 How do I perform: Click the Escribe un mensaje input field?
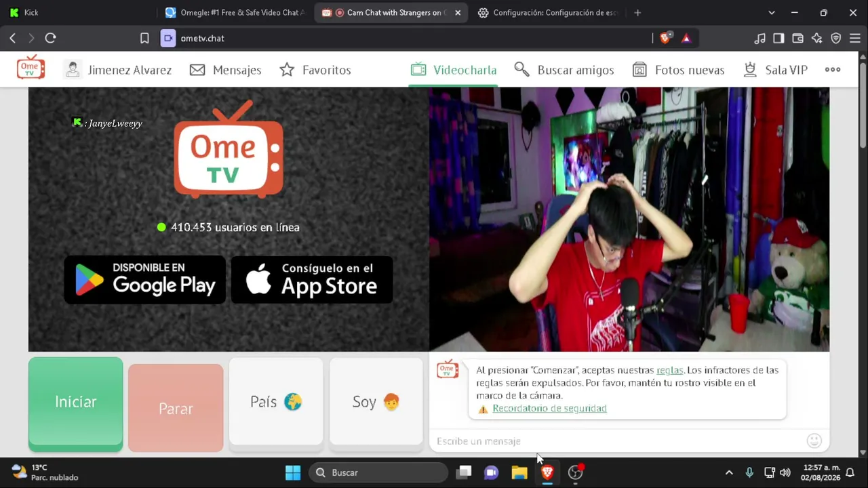617,441
